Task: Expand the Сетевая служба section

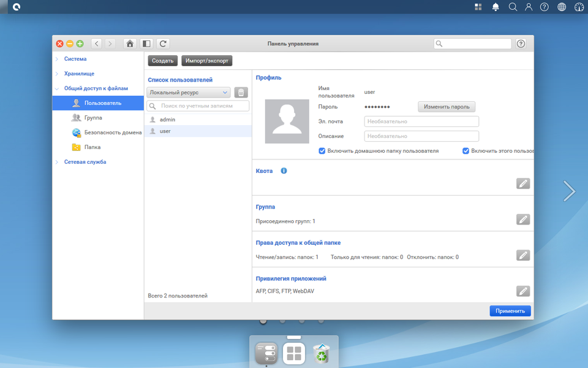Action: pyautogui.click(x=85, y=162)
